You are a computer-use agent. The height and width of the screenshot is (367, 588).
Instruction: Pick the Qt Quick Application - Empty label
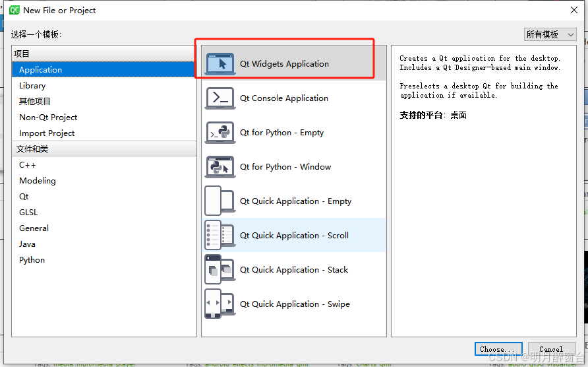point(295,201)
